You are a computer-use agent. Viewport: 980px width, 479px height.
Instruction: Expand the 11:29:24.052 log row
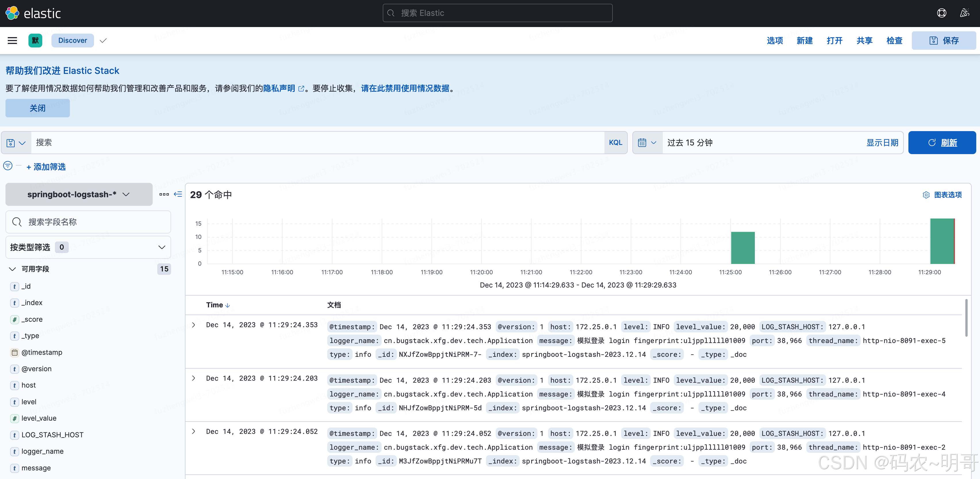click(193, 432)
